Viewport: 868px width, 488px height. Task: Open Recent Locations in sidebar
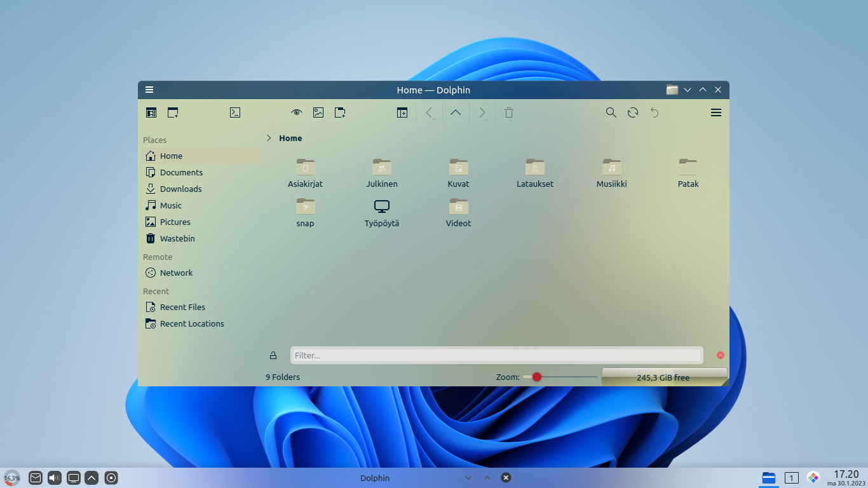pyautogui.click(x=200, y=323)
